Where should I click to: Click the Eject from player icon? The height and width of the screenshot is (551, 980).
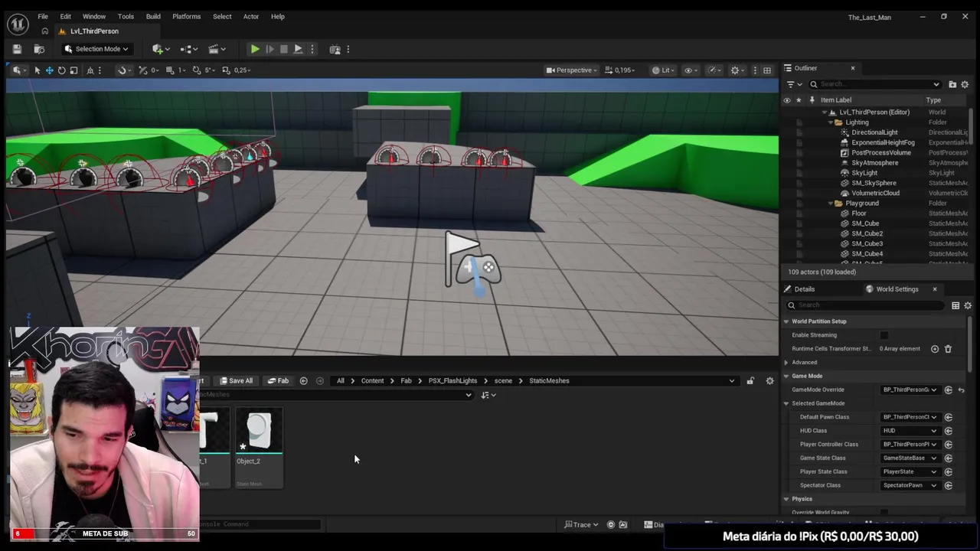(298, 49)
